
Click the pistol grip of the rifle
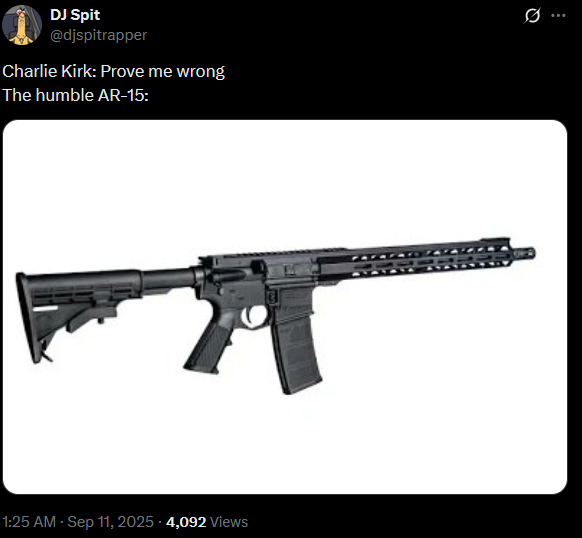209,346
